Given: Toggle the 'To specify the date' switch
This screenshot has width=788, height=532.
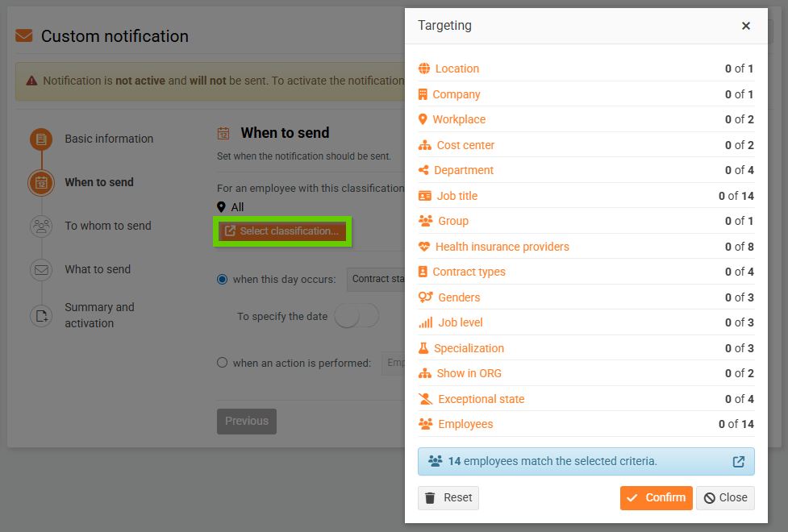Looking at the screenshot, I should [356, 317].
